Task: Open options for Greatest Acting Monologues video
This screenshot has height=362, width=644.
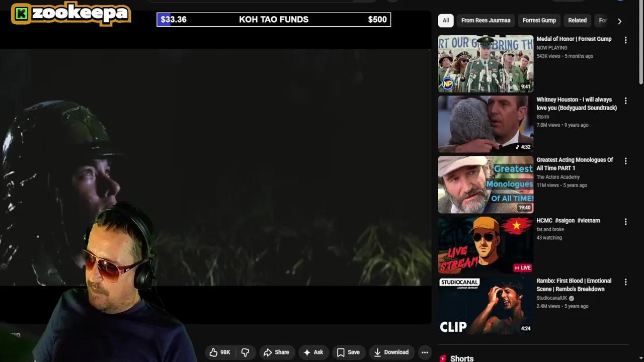Action: pos(625,161)
